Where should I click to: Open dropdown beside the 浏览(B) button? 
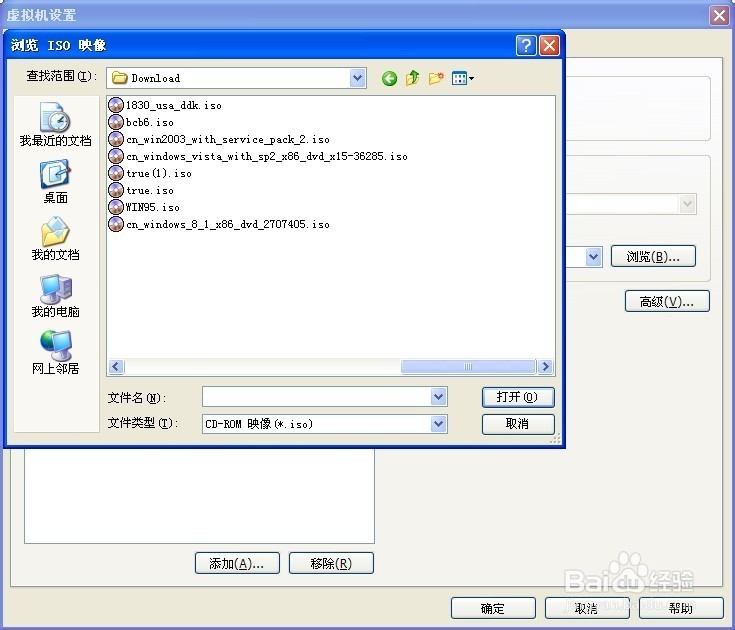[593, 256]
